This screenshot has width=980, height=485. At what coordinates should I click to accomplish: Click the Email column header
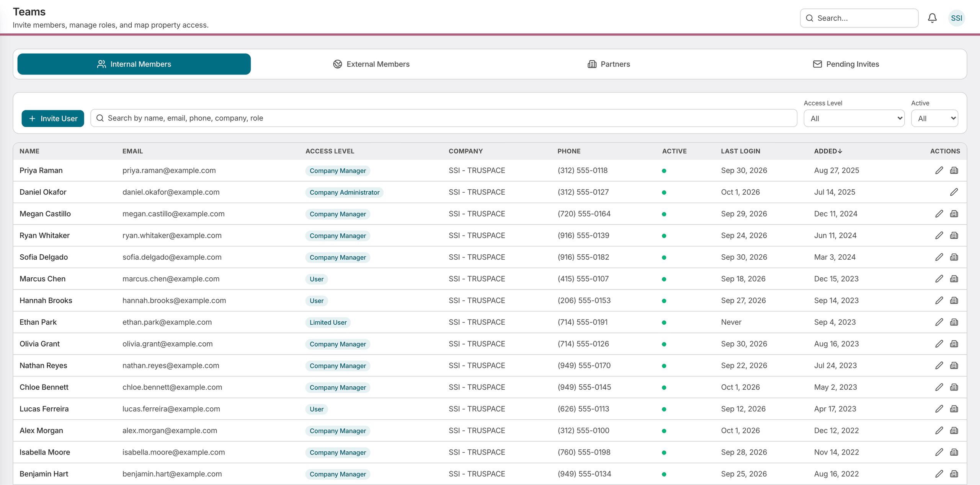pos(132,151)
